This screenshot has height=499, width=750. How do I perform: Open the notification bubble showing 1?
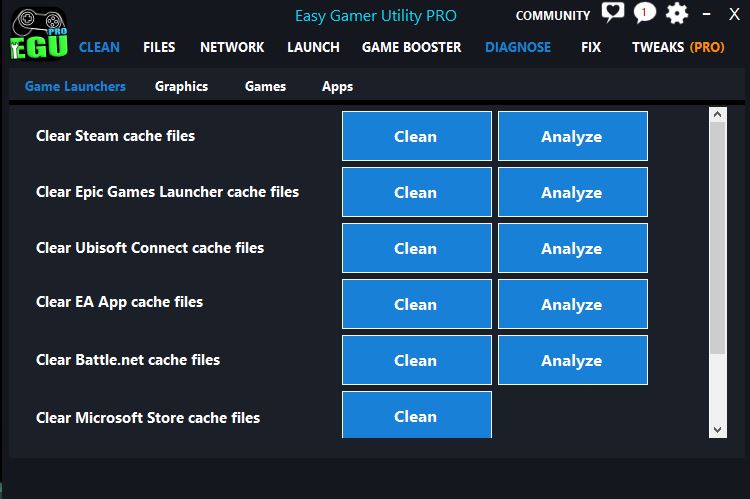645,14
